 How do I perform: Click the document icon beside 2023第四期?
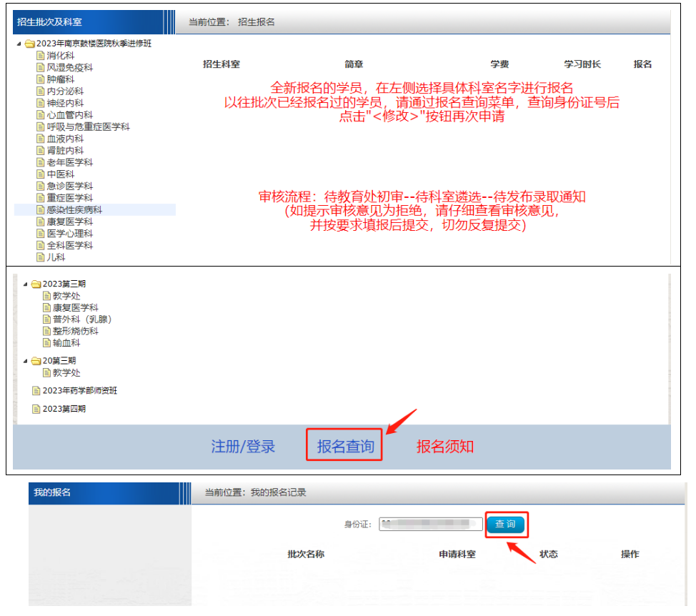click(x=36, y=409)
